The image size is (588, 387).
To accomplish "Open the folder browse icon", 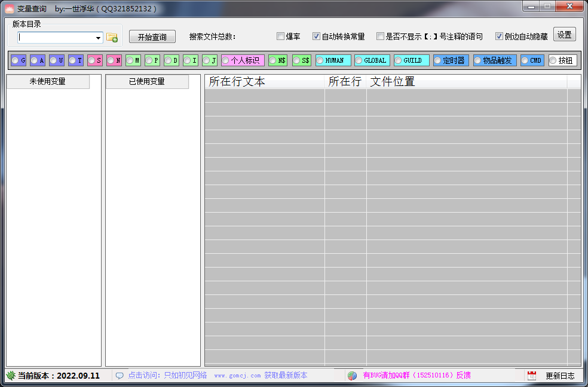I will coord(112,37).
